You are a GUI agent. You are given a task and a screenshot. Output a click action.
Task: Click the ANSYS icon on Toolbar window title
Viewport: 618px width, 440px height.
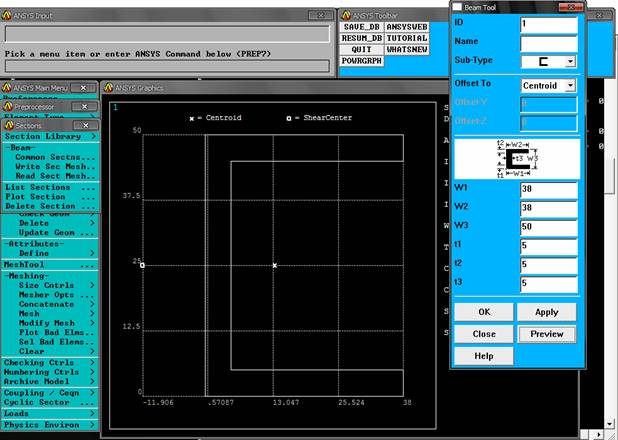(346, 15)
